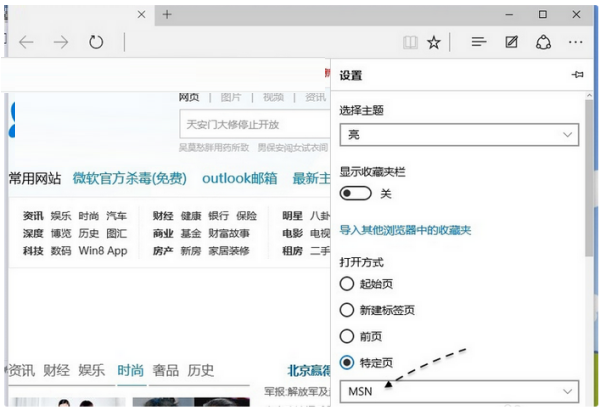Select the 起始页 radio option
This screenshot has width=600, height=410.
pos(348,284)
